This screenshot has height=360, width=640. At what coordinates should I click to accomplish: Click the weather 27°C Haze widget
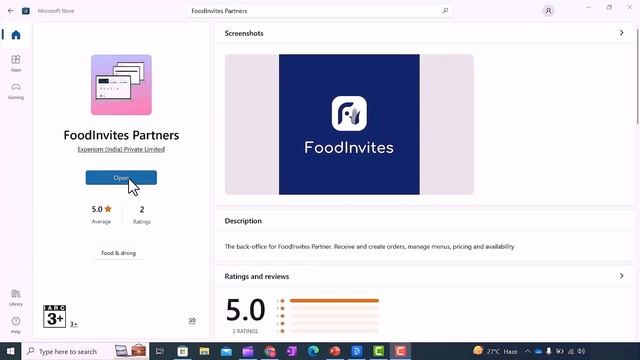(495, 351)
